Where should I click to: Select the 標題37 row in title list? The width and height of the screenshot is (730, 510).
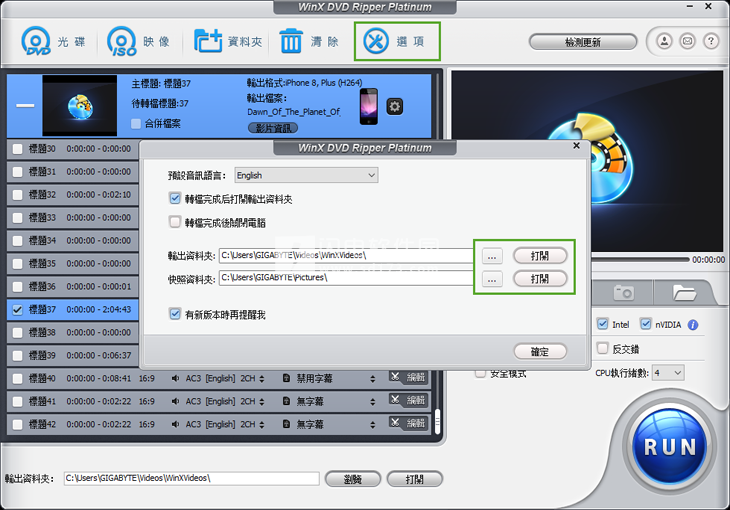(x=73, y=310)
